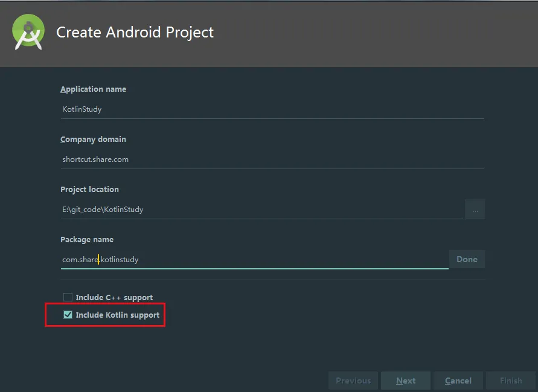This screenshot has height=392, width=538.
Task: Confirm package name with the Done button
Action: coord(467,259)
